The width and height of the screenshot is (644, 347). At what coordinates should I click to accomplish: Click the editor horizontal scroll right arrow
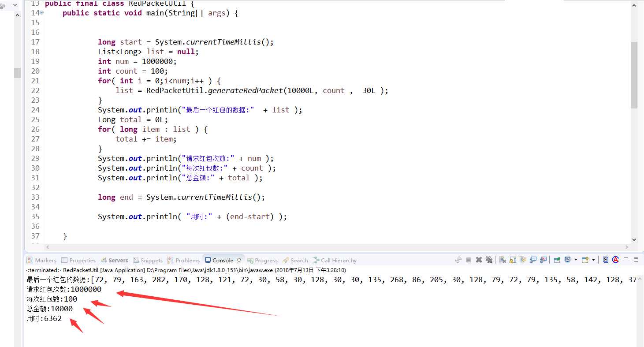pos(627,247)
